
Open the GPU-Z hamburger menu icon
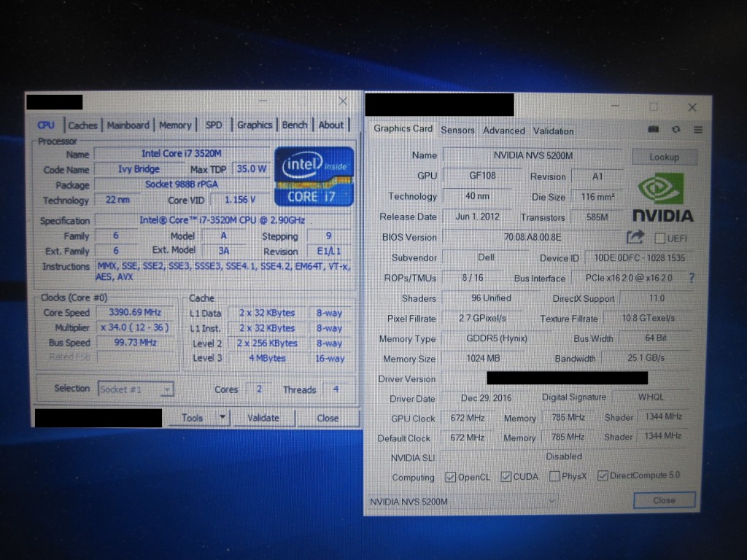(x=698, y=130)
